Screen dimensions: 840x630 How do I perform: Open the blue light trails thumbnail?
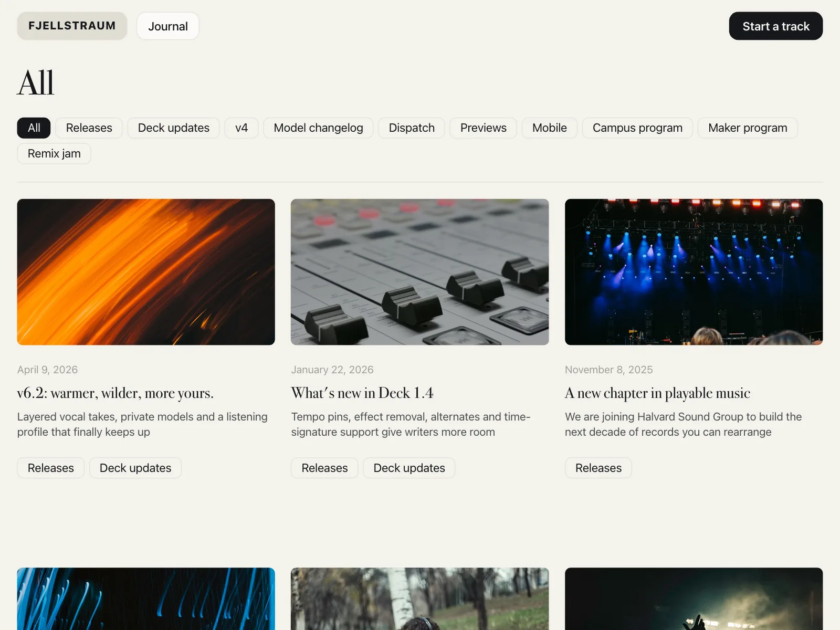(x=146, y=599)
